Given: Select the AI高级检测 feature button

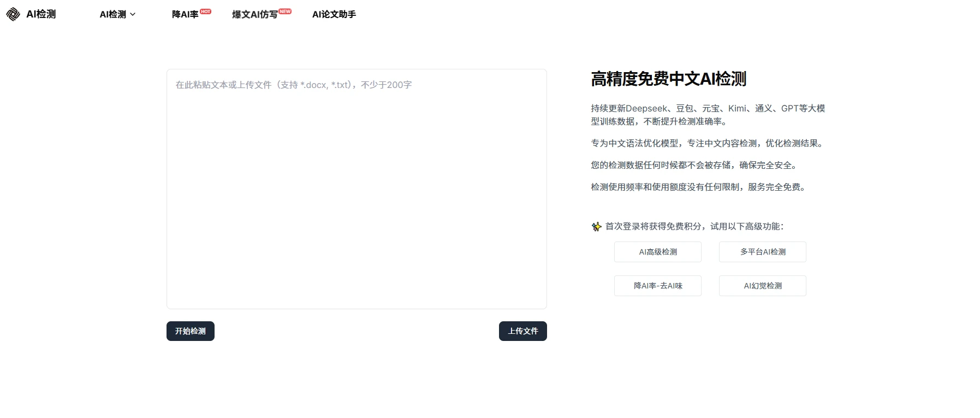Looking at the screenshot, I should pos(658,252).
